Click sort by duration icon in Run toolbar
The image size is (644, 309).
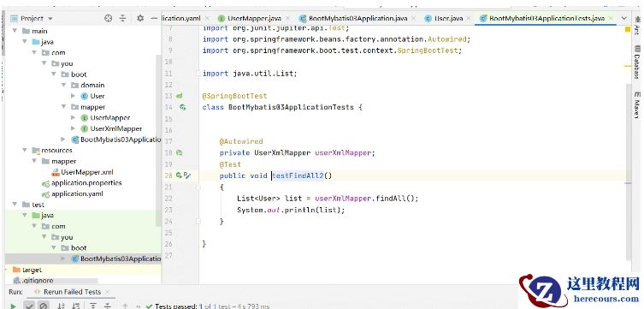pos(75,306)
